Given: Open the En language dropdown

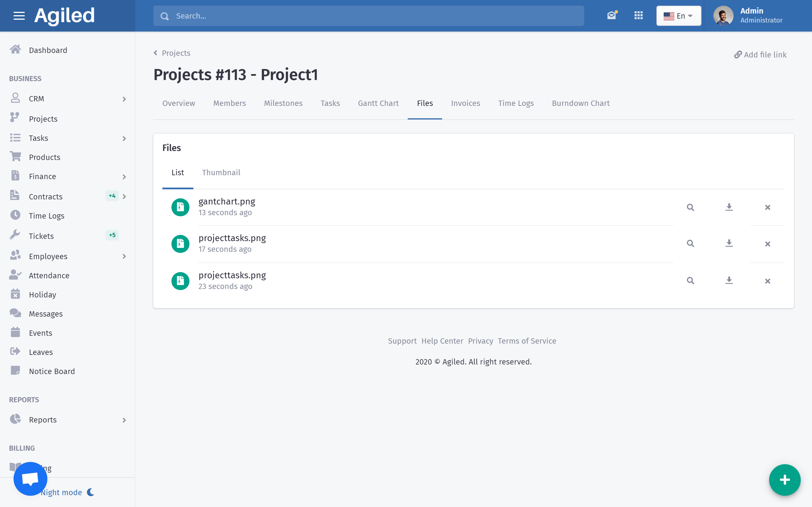Looking at the screenshot, I should point(678,16).
